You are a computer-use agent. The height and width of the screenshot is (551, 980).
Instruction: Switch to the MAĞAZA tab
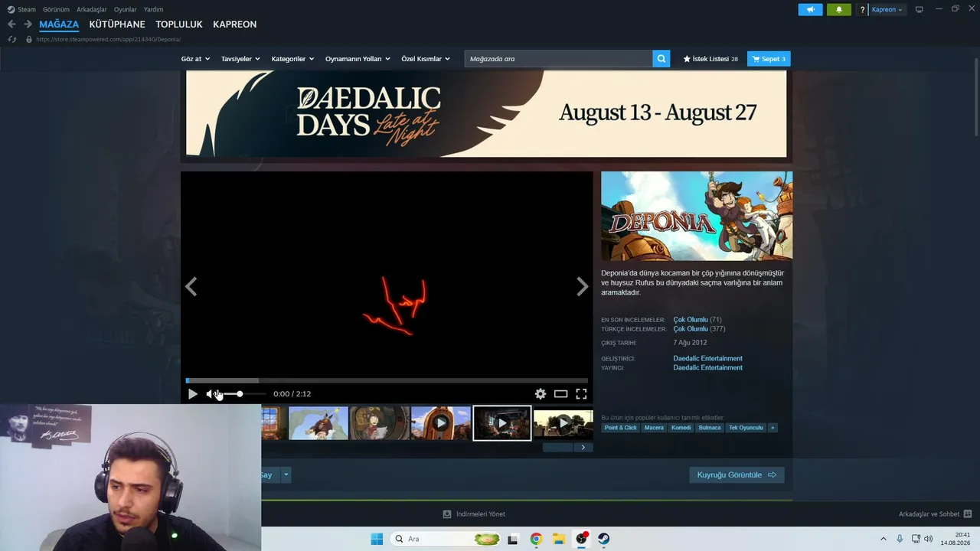click(x=59, y=24)
